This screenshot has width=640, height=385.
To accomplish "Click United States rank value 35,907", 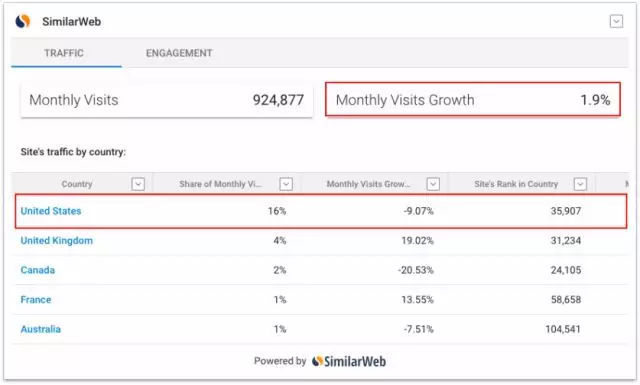I will coord(565,211).
